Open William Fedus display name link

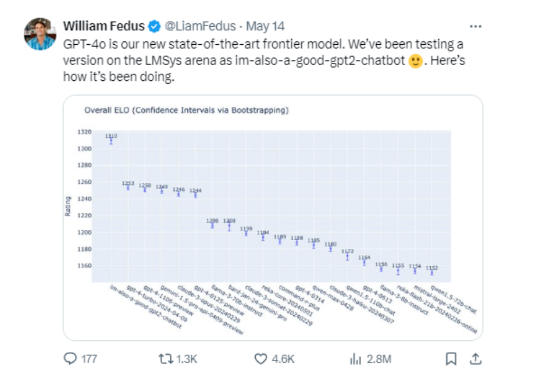[x=104, y=26]
